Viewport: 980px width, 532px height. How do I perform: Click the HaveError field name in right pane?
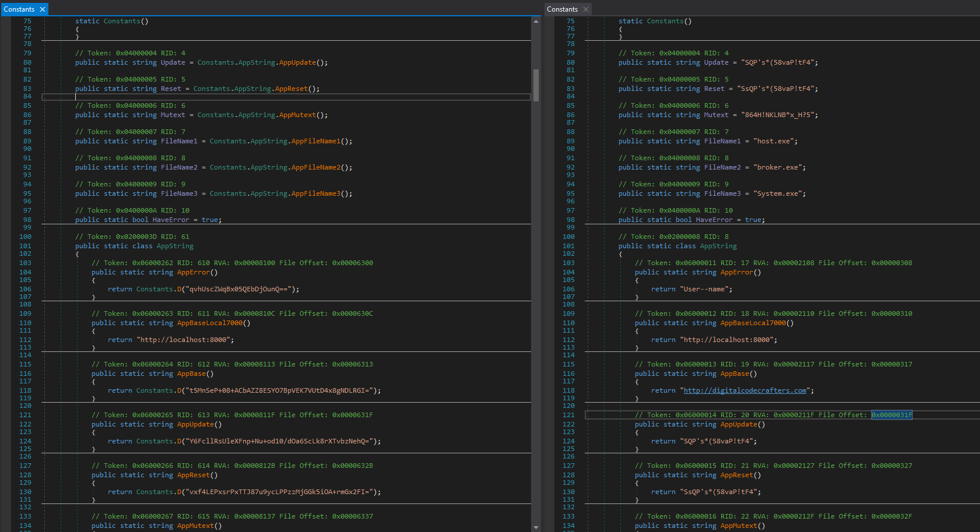coord(714,220)
